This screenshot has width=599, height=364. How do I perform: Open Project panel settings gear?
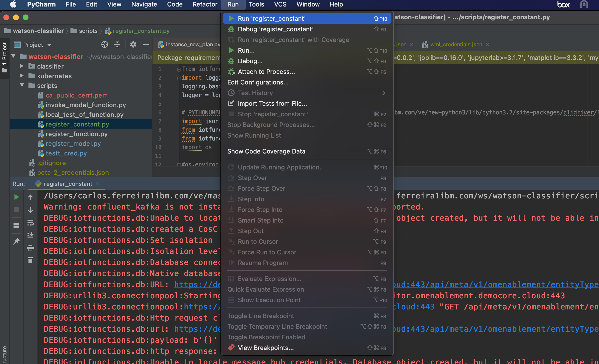[x=133, y=44]
